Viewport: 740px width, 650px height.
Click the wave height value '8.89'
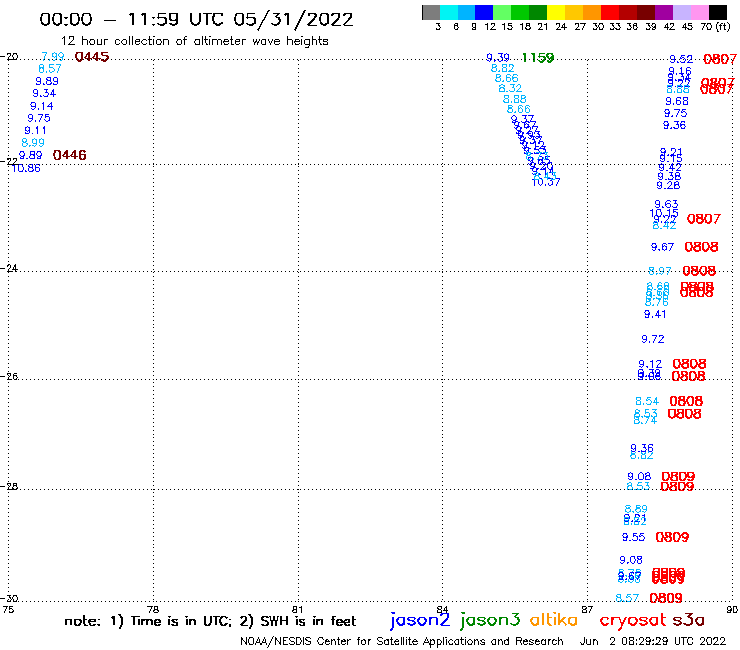tap(636, 509)
